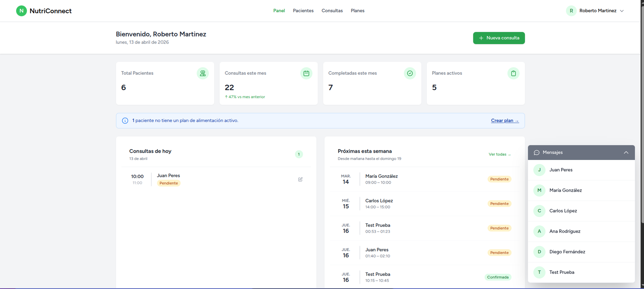Click the 47% vs mes anterior trend text

[245, 97]
